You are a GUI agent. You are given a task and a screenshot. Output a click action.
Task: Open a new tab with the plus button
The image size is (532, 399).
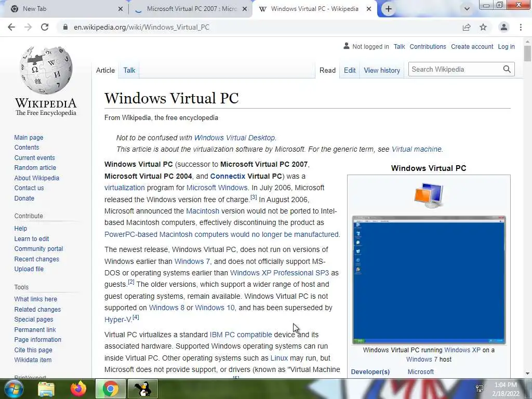coord(389,9)
